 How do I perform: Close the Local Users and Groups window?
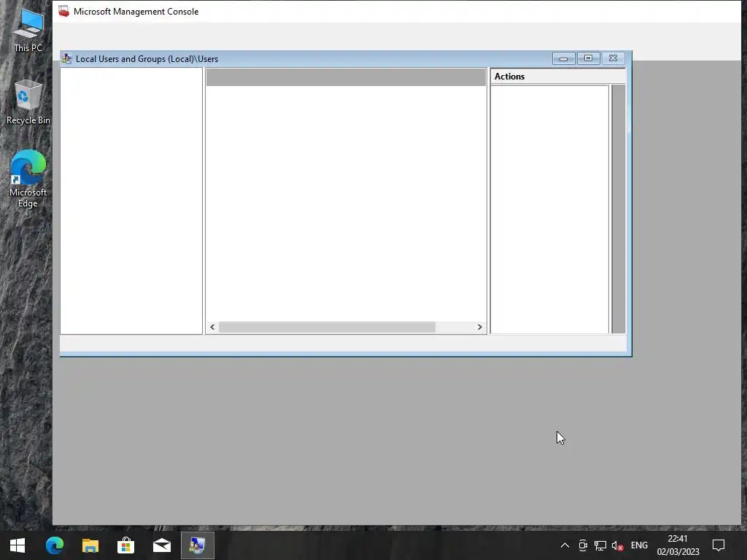[613, 58]
